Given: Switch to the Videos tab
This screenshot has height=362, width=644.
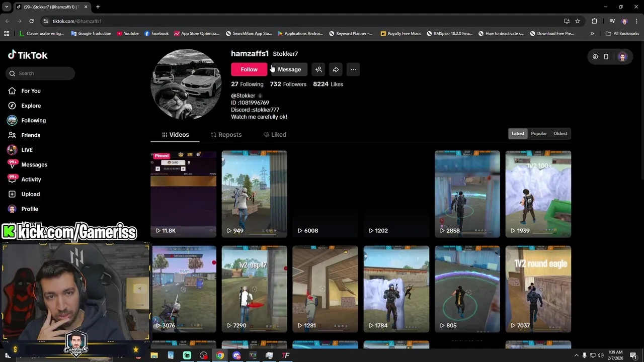Looking at the screenshot, I should [175, 135].
